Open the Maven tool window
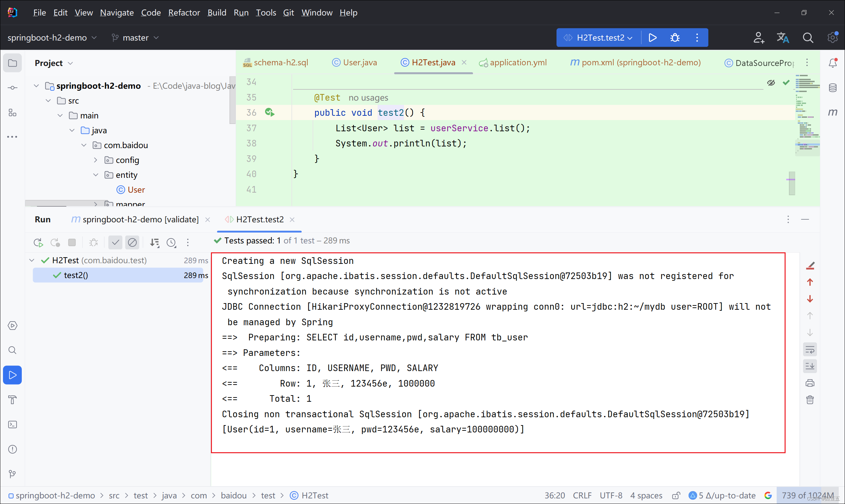845x504 pixels. (832, 112)
